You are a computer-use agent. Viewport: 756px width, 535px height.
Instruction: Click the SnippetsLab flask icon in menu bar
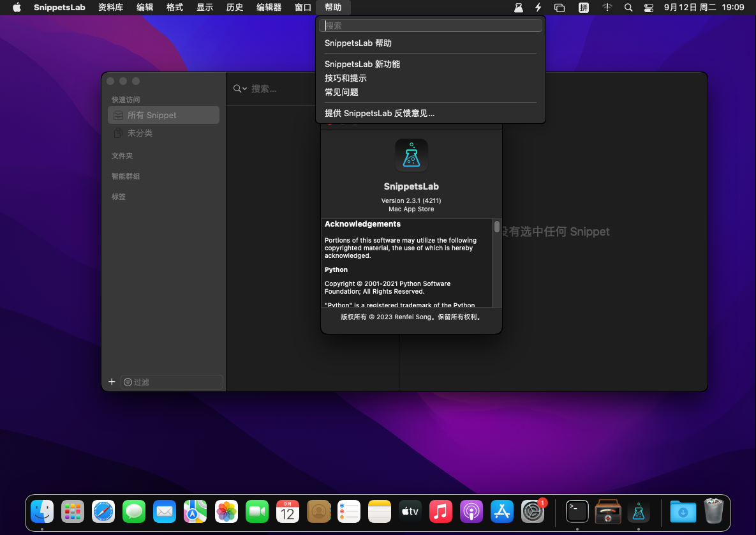pyautogui.click(x=519, y=8)
